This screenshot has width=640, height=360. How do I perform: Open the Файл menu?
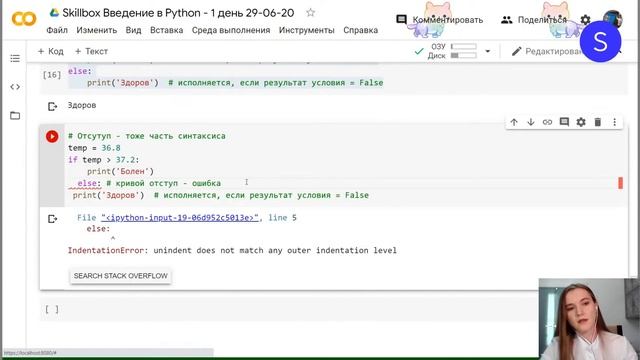(x=57, y=30)
